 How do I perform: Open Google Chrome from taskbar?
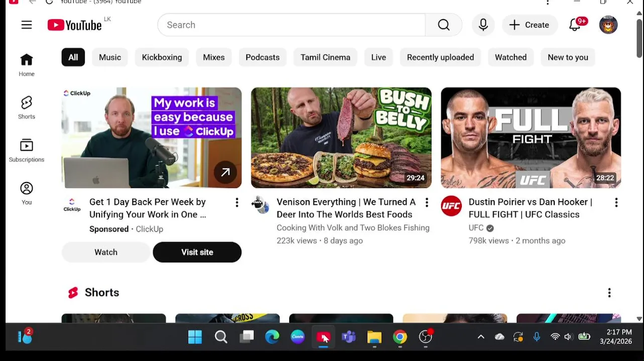coord(400,337)
